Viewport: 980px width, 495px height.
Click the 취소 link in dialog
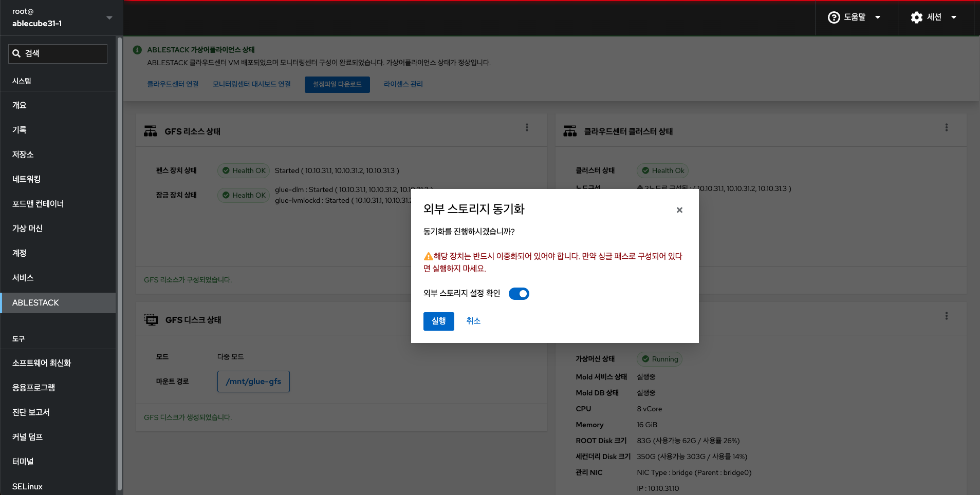[473, 321]
